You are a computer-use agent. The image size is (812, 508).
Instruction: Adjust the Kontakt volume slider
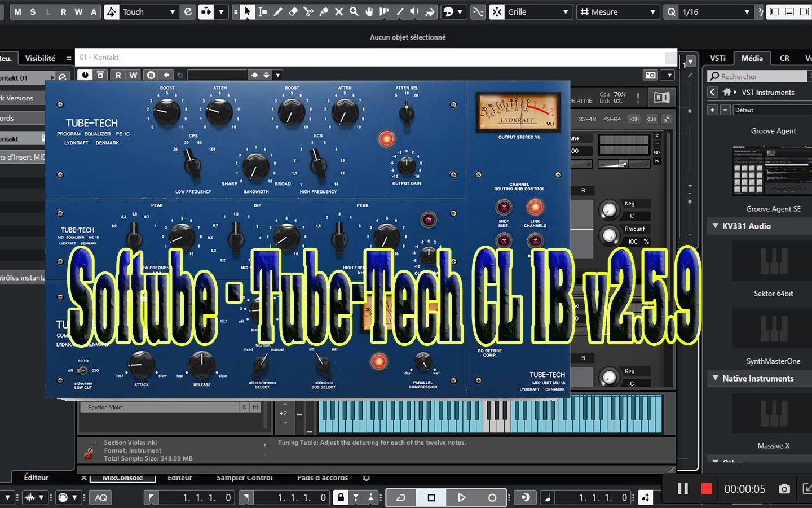pos(623,164)
